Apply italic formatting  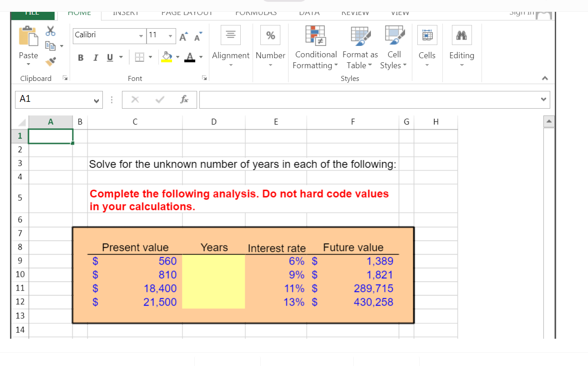click(96, 58)
